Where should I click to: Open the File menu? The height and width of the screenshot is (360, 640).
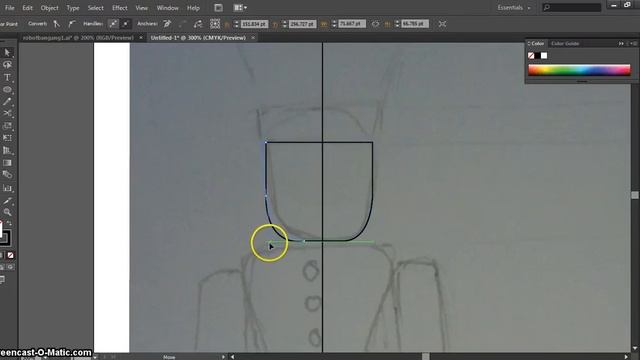9,8
